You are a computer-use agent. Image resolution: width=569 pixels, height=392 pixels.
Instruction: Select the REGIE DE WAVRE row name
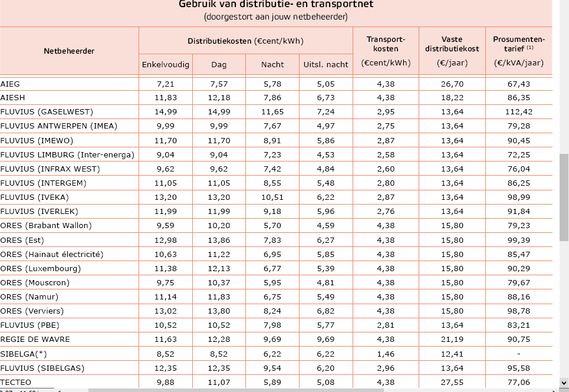tap(35, 340)
